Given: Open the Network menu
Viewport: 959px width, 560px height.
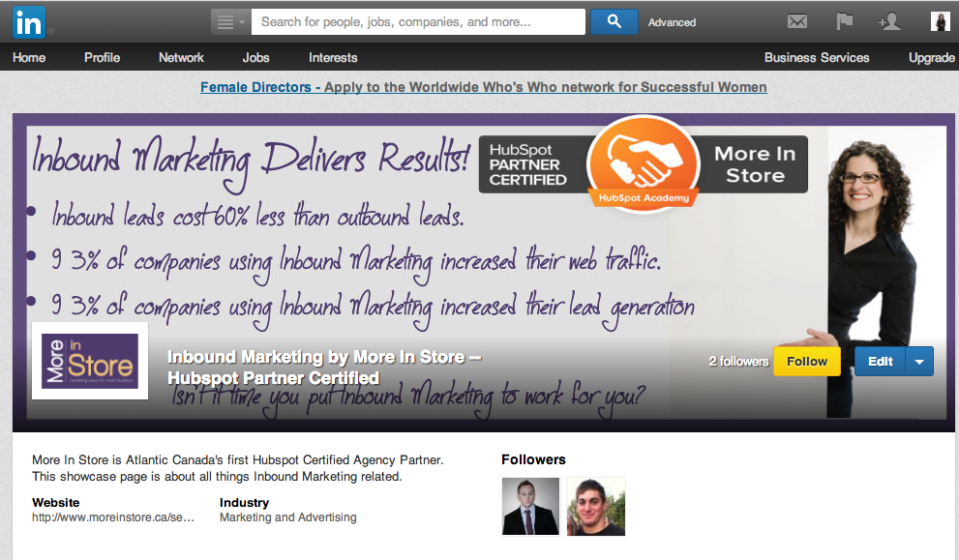Looking at the screenshot, I should click(x=181, y=57).
